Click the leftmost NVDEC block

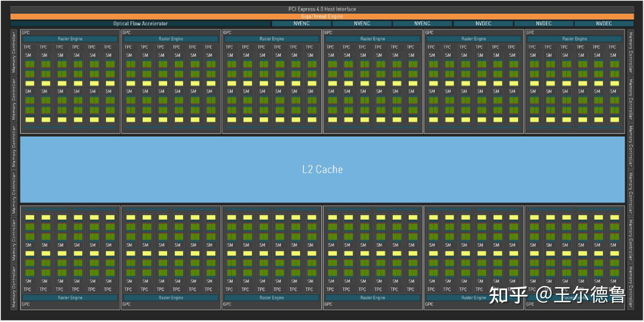coord(483,23)
